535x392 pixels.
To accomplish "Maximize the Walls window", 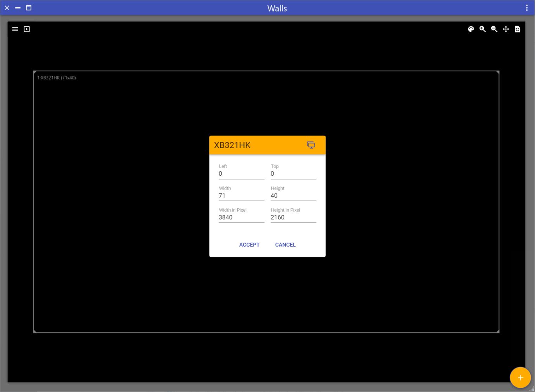I will (x=29, y=8).
